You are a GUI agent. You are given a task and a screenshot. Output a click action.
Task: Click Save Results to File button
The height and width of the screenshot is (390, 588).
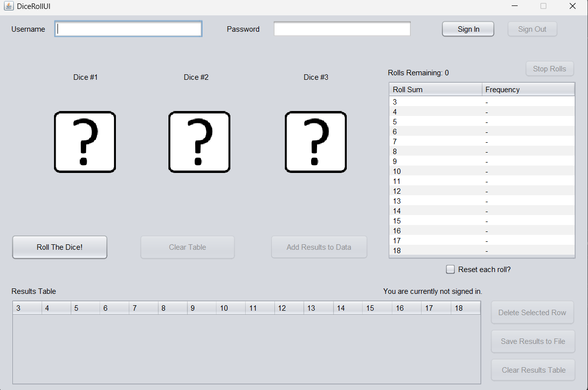click(533, 341)
